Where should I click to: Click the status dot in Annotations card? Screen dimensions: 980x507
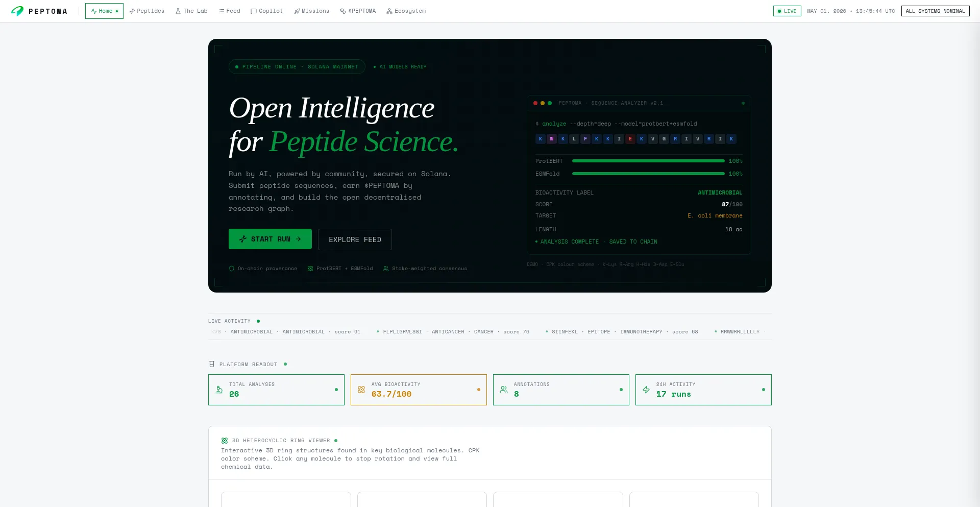(x=621, y=390)
